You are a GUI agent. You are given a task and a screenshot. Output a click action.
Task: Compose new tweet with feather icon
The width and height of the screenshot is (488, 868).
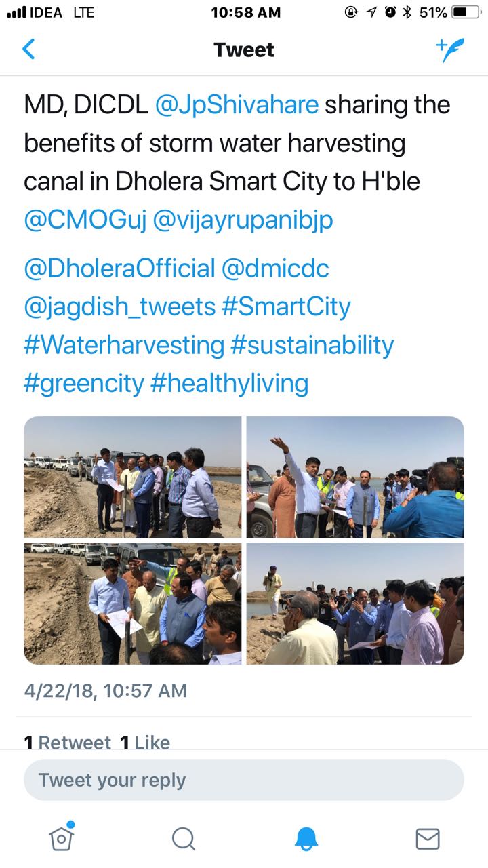click(x=450, y=50)
